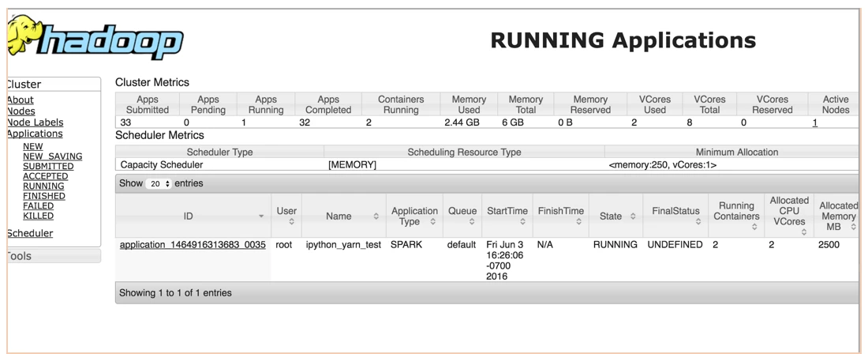The image size is (868, 354).
Task: Click the N/A finish time cell
Action: coord(544,245)
